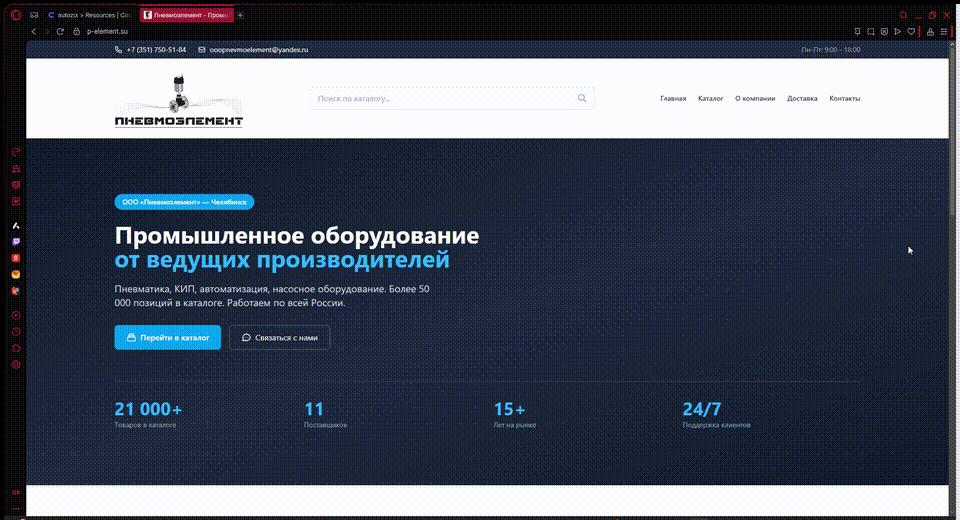Open the sidebar three-dots menu
The width and height of the screenshot is (960, 520).
pyautogui.click(x=16, y=508)
